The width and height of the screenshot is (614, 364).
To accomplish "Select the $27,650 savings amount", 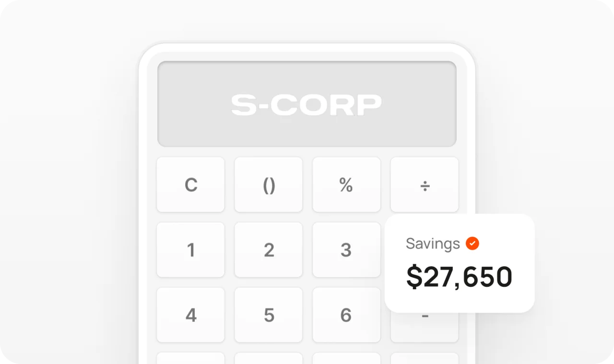I will coord(459,277).
